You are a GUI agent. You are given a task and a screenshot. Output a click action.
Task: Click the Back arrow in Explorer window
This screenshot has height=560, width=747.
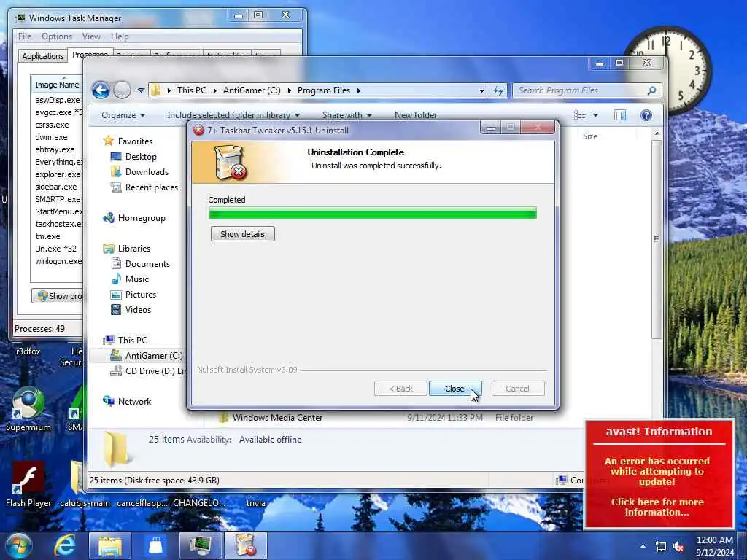point(101,90)
